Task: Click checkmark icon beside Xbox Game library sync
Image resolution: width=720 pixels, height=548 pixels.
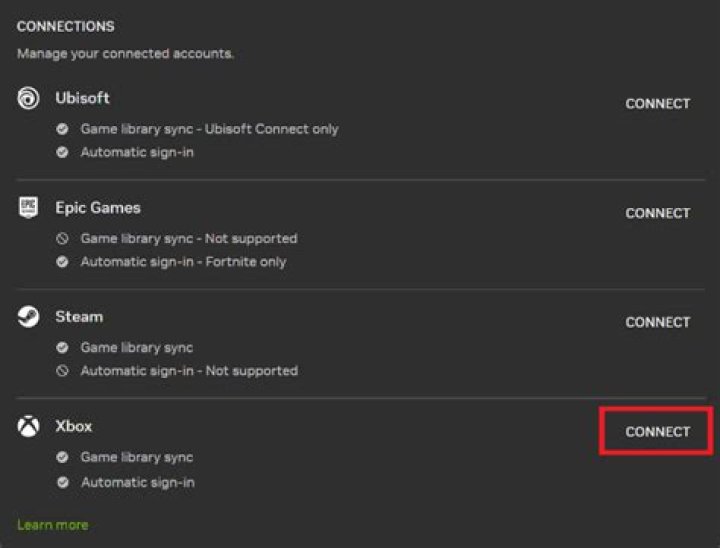Action: point(62,457)
